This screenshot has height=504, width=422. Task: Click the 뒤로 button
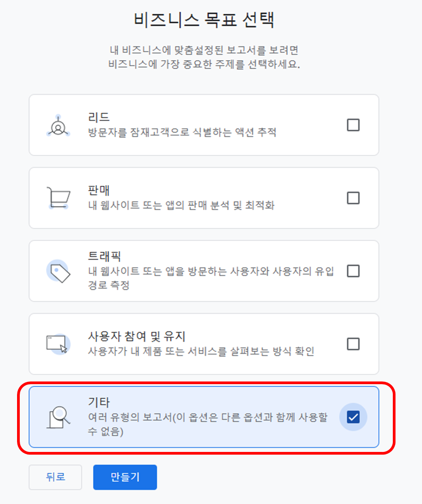coord(55,477)
